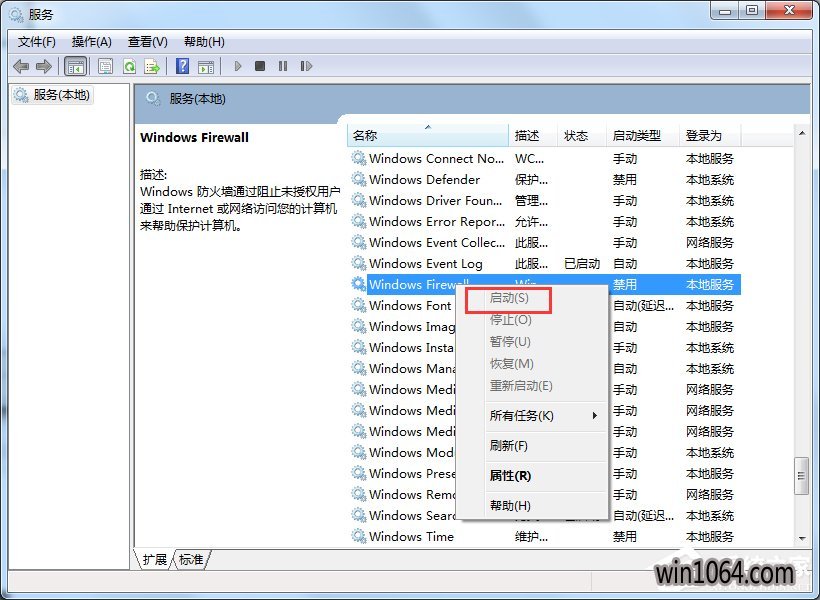The width and height of the screenshot is (820, 600).
Task: Click the scrollbar up arrow
Action: 802,133
